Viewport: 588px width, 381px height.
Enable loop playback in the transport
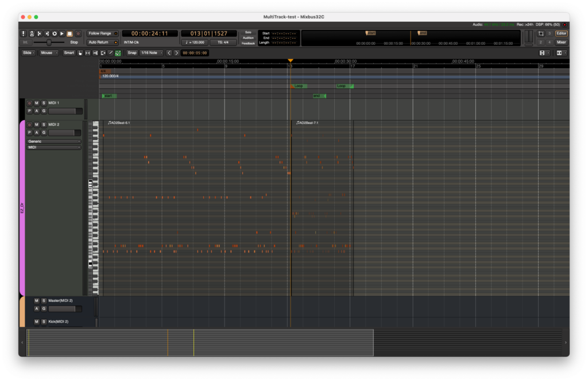coord(55,34)
